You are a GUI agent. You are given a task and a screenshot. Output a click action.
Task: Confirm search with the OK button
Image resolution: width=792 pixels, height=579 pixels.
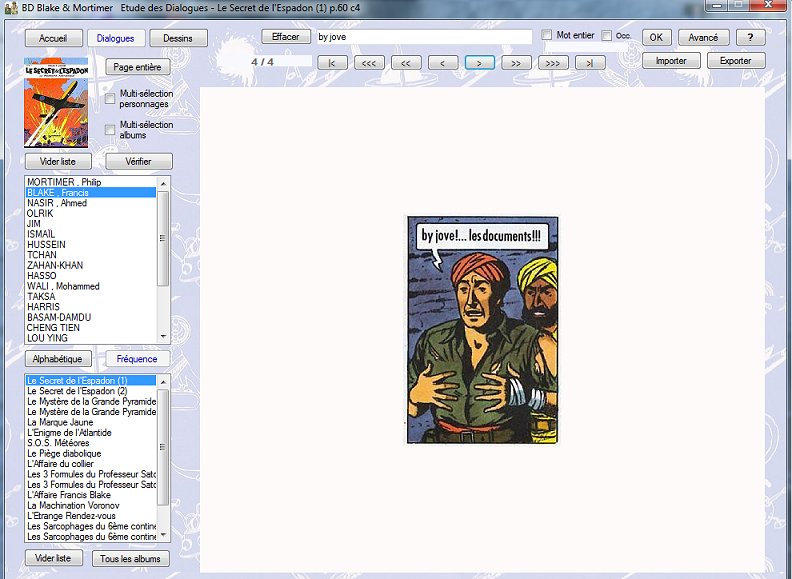point(656,37)
